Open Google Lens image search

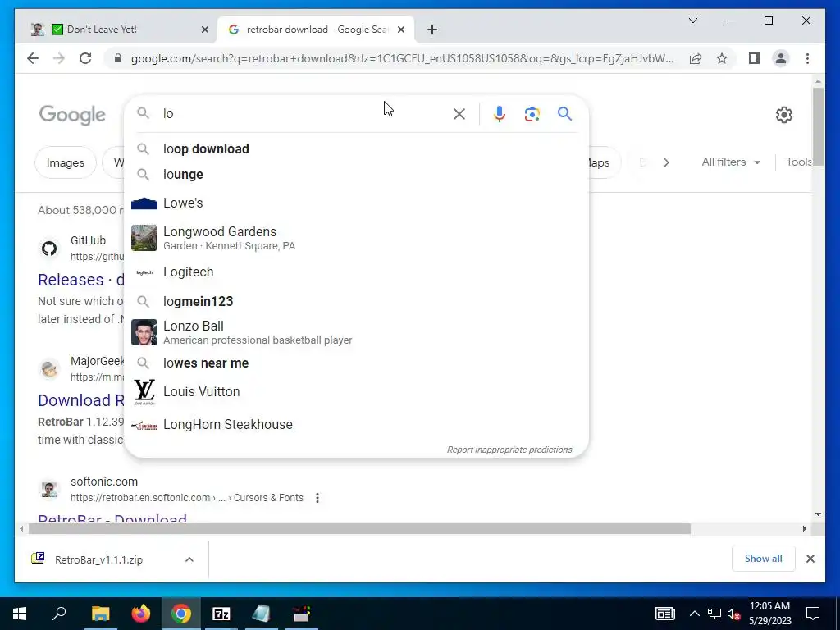pyautogui.click(x=532, y=114)
